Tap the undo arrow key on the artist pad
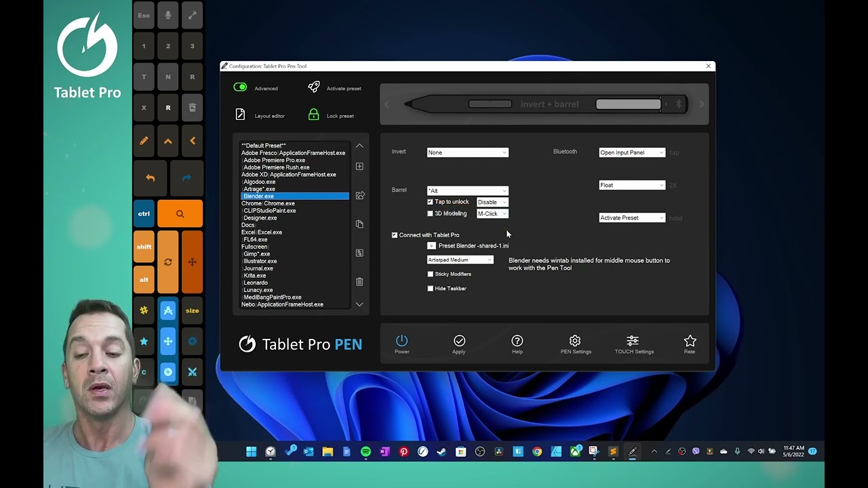868x488 pixels. pyautogui.click(x=150, y=178)
